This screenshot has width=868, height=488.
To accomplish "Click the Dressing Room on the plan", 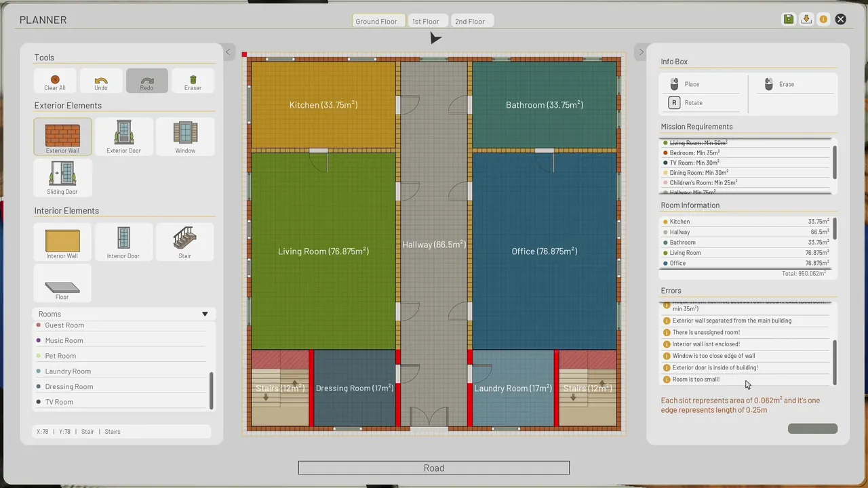I will click(355, 388).
